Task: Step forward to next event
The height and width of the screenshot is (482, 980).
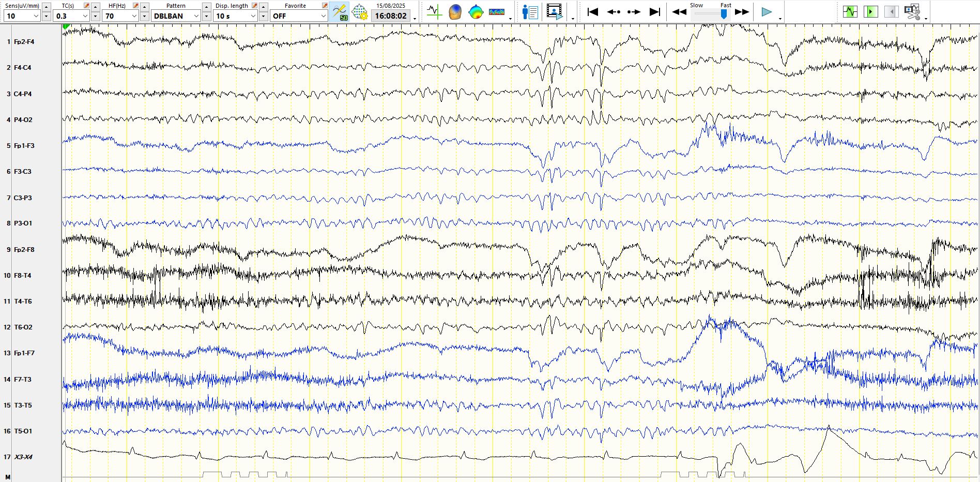Action: pyautogui.click(x=634, y=11)
